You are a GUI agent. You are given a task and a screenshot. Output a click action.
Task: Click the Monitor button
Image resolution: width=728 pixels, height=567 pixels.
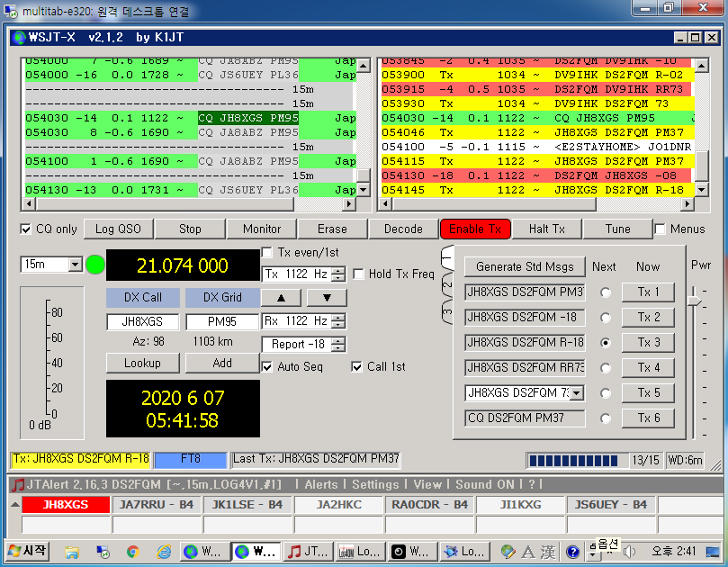click(x=261, y=229)
